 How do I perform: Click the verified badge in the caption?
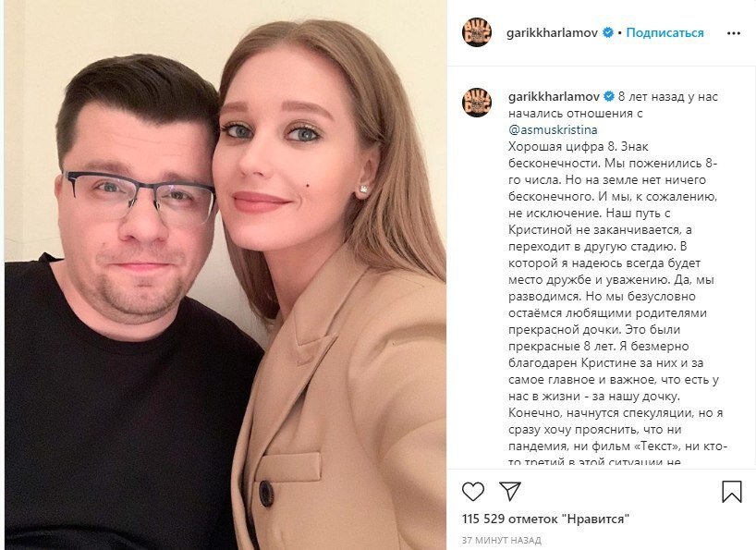tap(609, 96)
